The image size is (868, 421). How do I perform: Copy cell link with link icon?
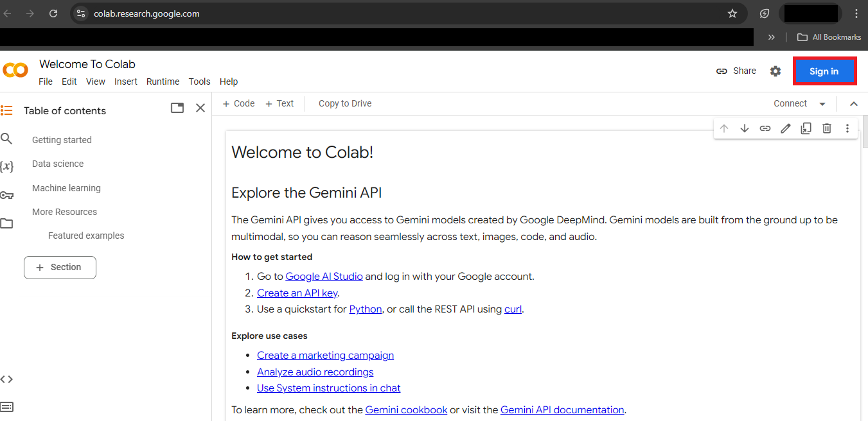click(x=765, y=128)
